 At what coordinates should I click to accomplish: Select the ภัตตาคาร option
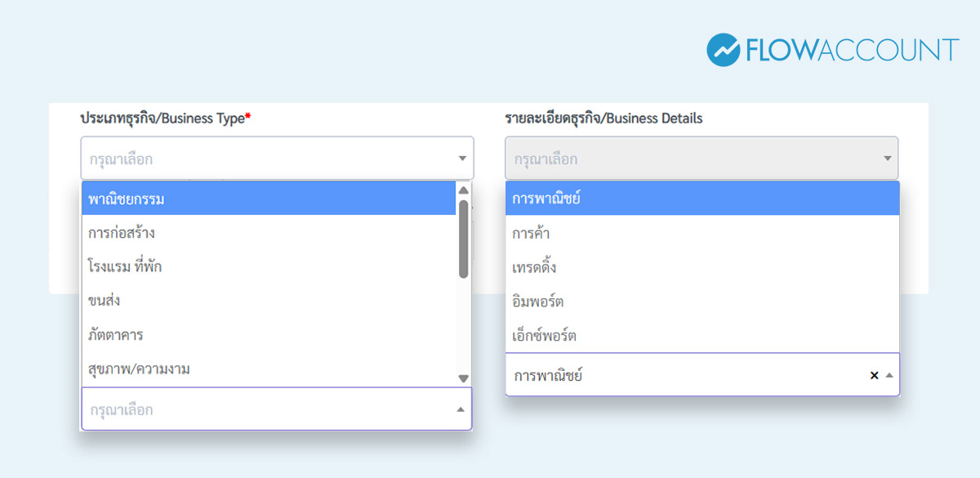pyautogui.click(x=245, y=334)
